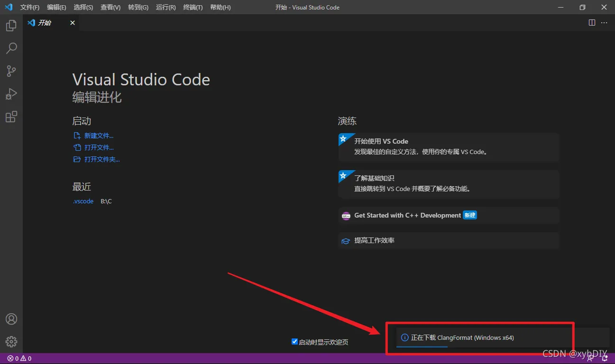Open the Extensions view
This screenshot has height=364, width=615.
tap(11, 117)
